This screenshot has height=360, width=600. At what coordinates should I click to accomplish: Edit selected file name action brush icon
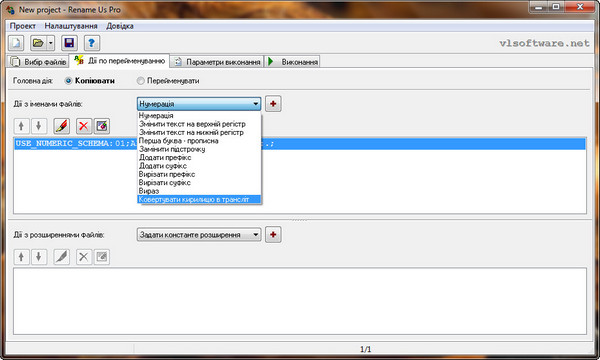[x=62, y=126]
